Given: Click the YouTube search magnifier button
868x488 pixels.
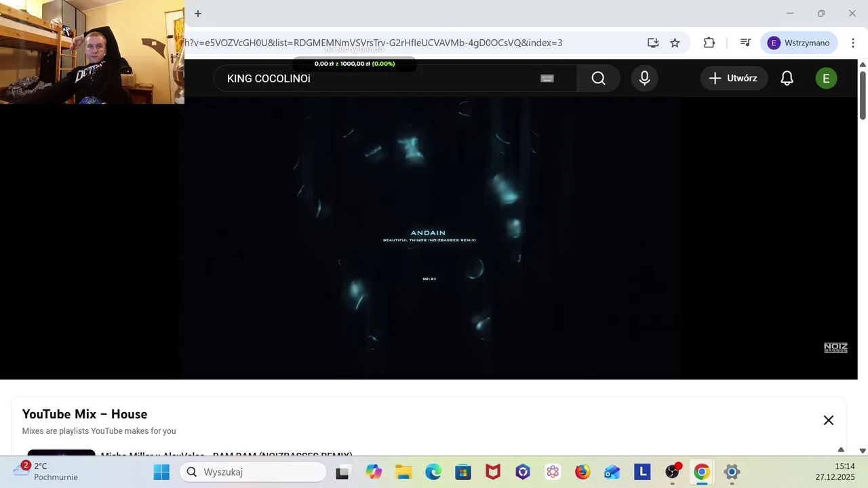Looking at the screenshot, I should click(x=598, y=79).
